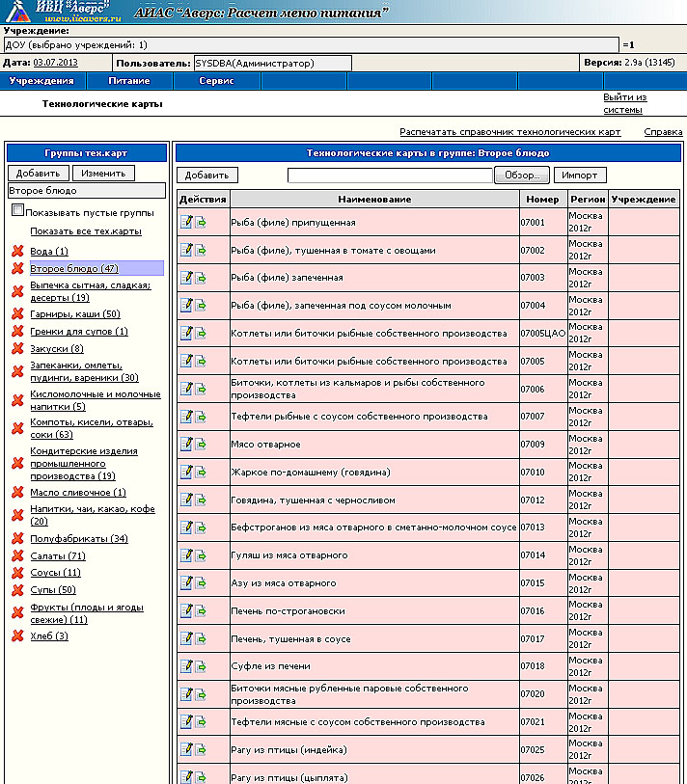Open group Выпечка сытная, сладкая; десерты (19)

90,291
